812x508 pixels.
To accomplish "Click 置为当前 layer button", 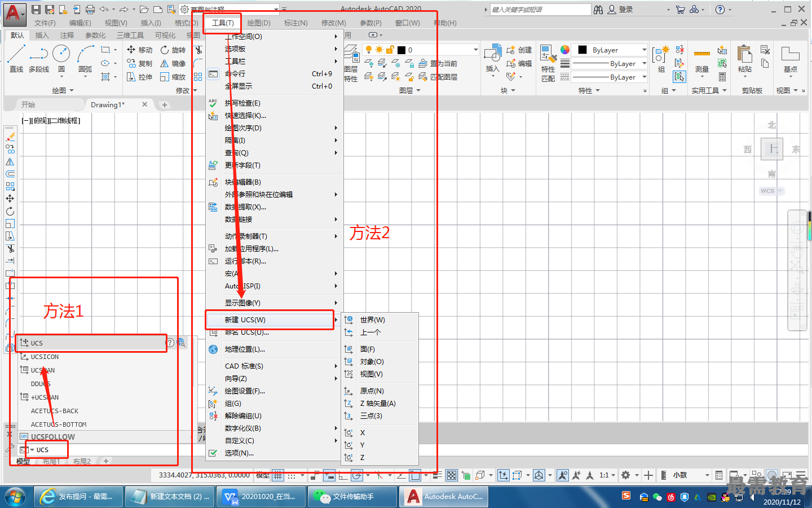I will (x=438, y=63).
